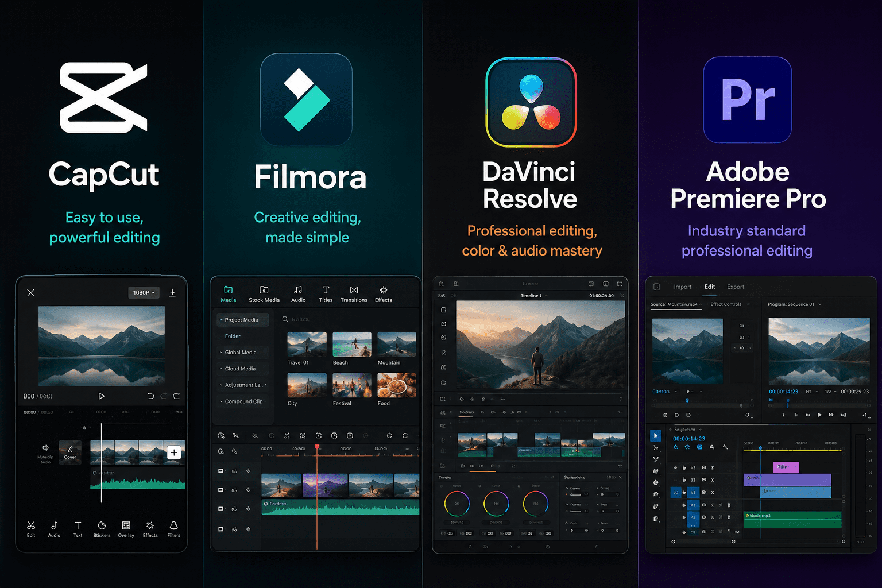Click the 00:00:29:23 duration in Program monitor
Screen dimensions: 882x588
pyautogui.click(x=855, y=392)
